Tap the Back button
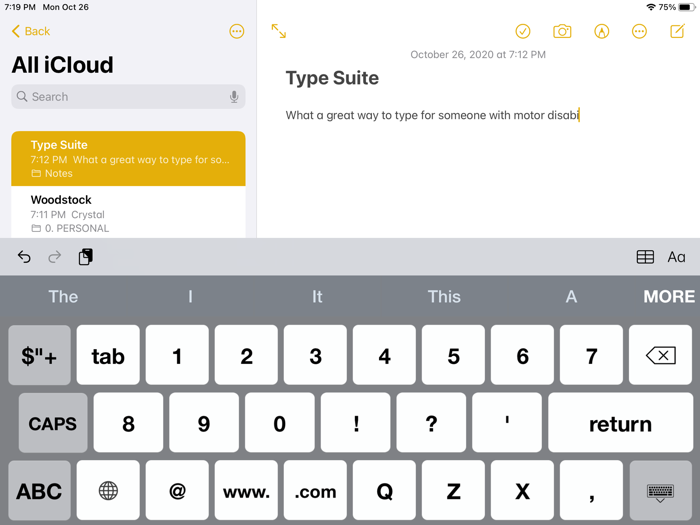The height and width of the screenshot is (525, 700). point(30,31)
